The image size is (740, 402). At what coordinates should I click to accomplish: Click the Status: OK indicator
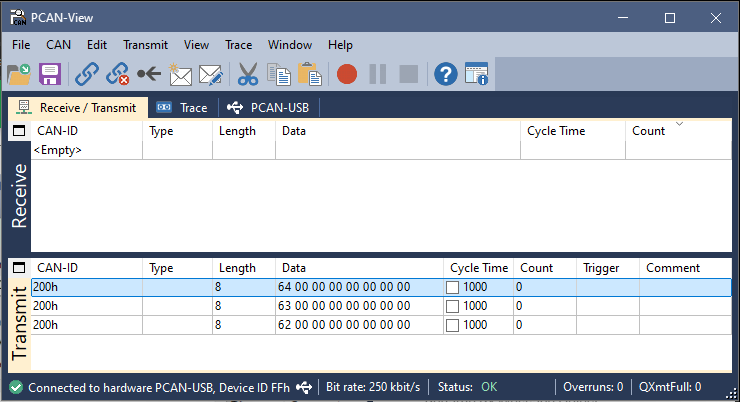(467, 387)
